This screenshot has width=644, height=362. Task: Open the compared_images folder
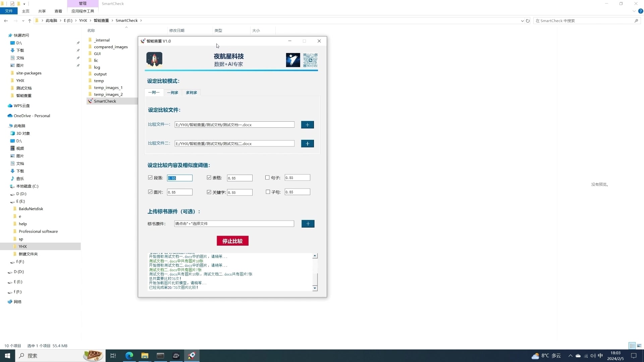tap(111, 47)
